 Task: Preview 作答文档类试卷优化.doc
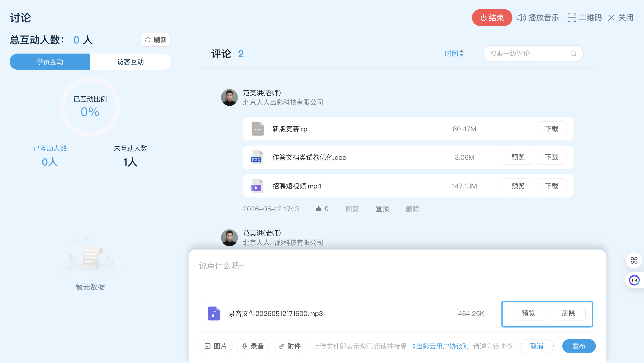[518, 157]
